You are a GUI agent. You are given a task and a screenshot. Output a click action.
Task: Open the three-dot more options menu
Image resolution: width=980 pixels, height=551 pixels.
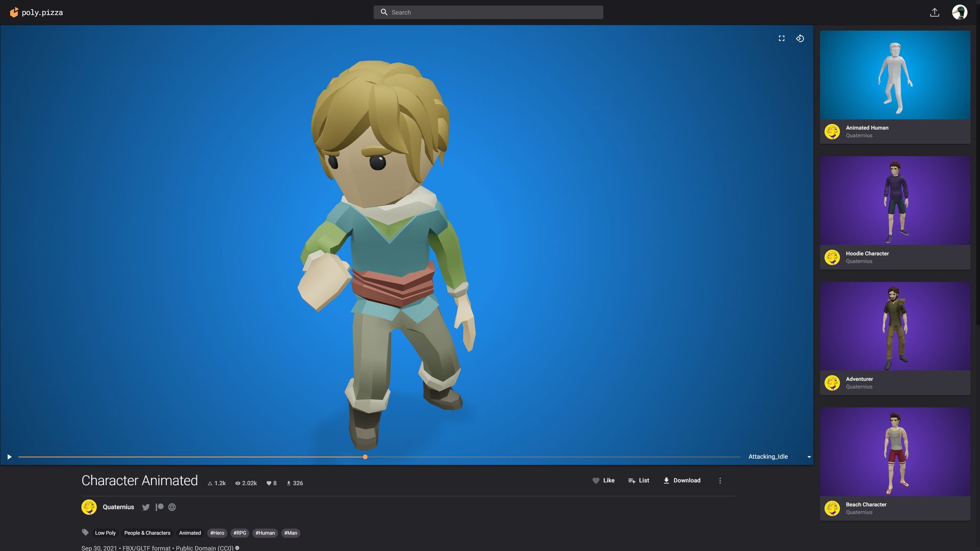[720, 480]
